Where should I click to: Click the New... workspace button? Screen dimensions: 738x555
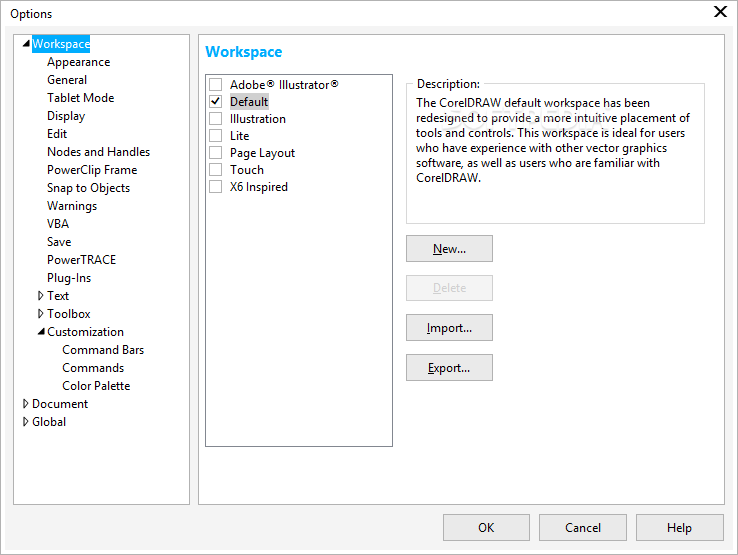(449, 249)
